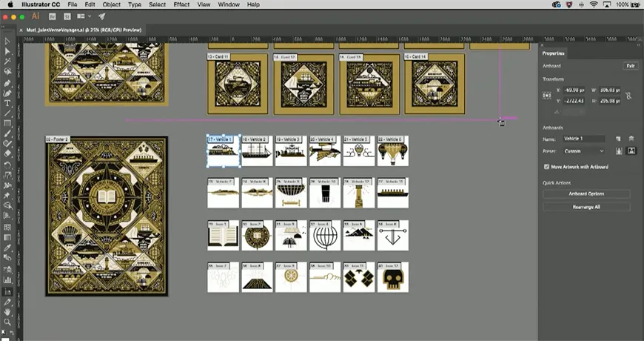Click the AirPlay display icon

[x=607, y=4]
